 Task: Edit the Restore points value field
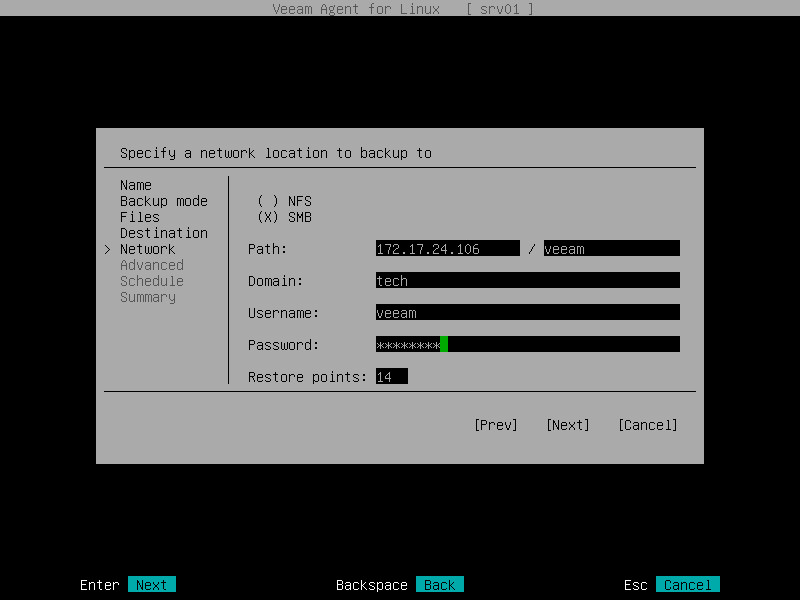point(391,377)
